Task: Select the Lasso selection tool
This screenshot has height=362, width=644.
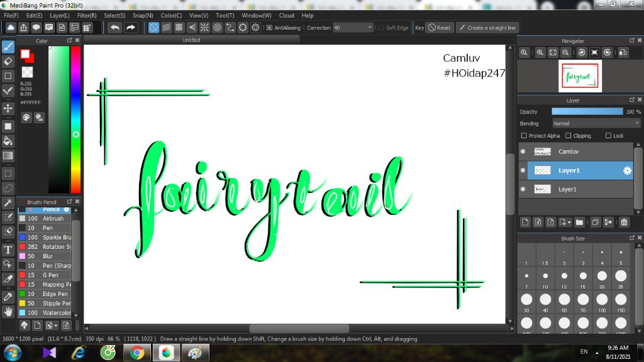Action: [x=8, y=189]
